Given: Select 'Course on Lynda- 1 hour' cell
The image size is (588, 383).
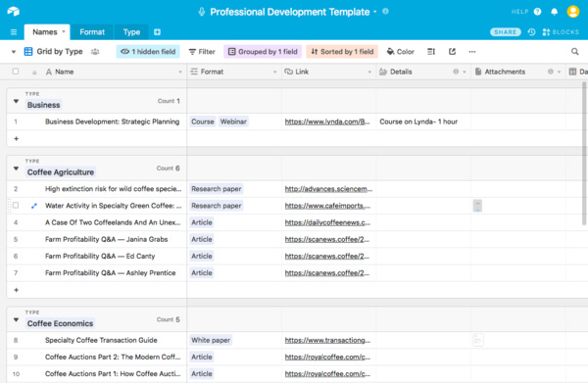Looking at the screenshot, I should (x=423, y=121).
